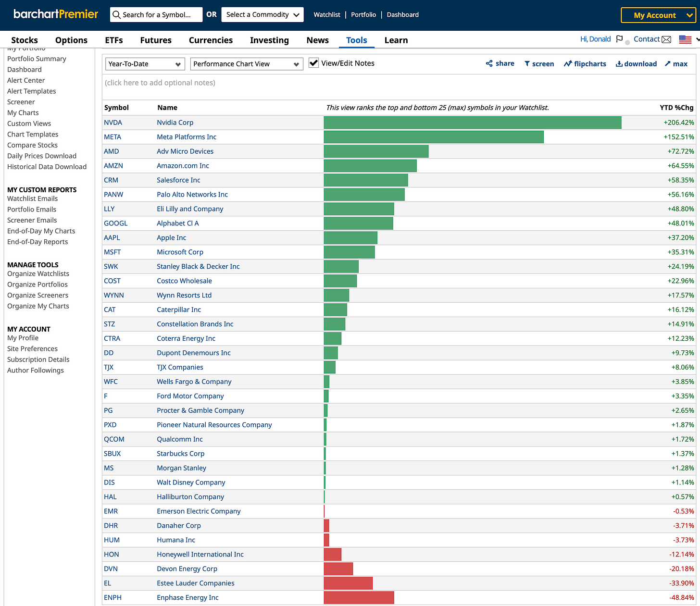This screenshot has height=606, width=700.
Task: Open Organize Watchlists under Manage Tools
Action: 38,273
